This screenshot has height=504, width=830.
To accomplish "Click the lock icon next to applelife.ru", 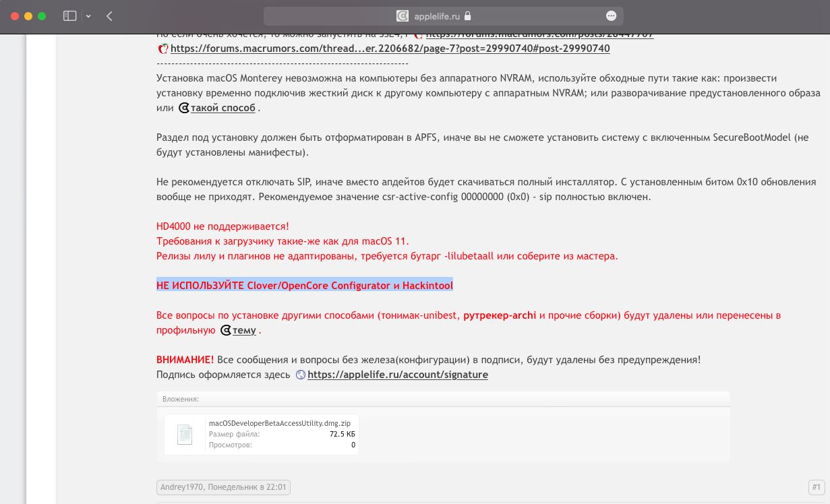I will coord(468,15).
